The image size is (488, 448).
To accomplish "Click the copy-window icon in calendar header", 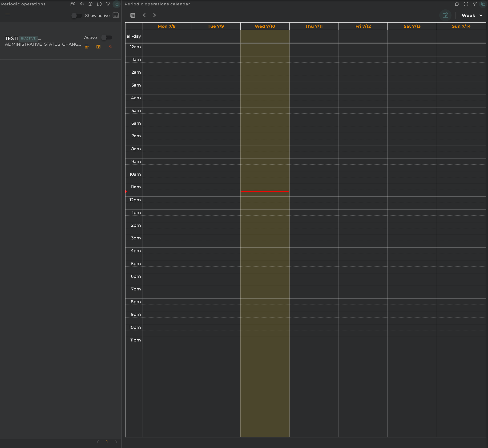I will (x=483, y=4).
